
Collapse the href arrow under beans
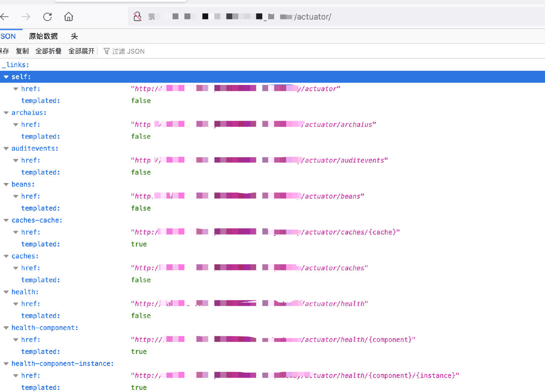[16, 196]
